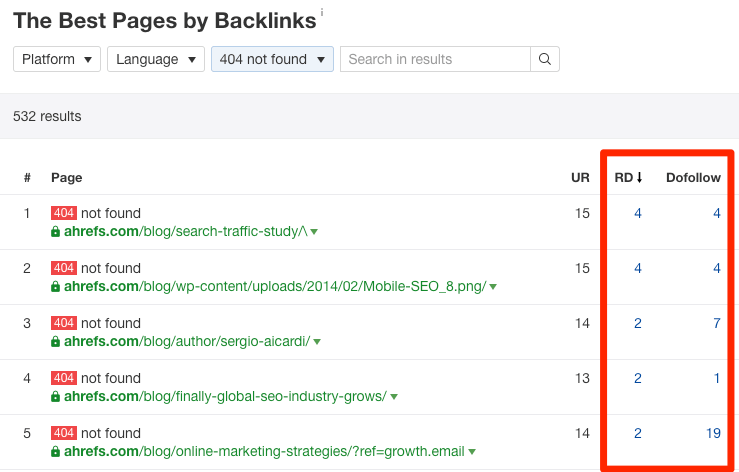739x472 pixels.
Task: Expand the arrow after search-traffic-study URL
Action: [314, 232]
